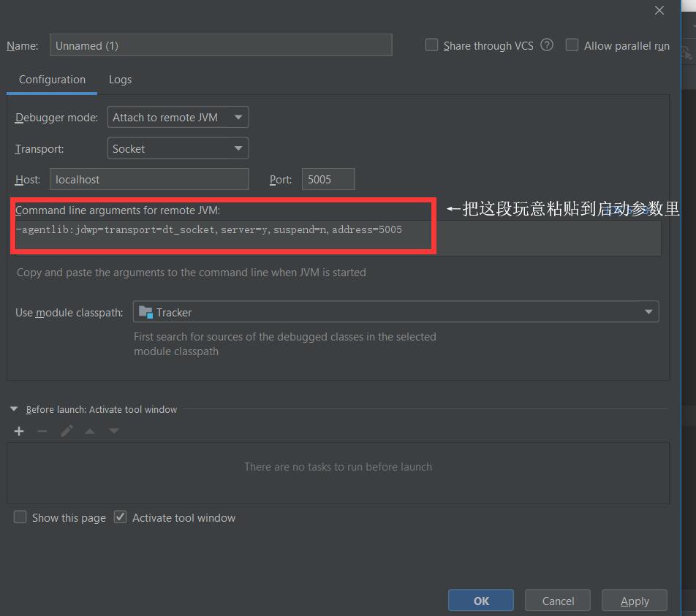Check the Show this page option

(20, 517)
